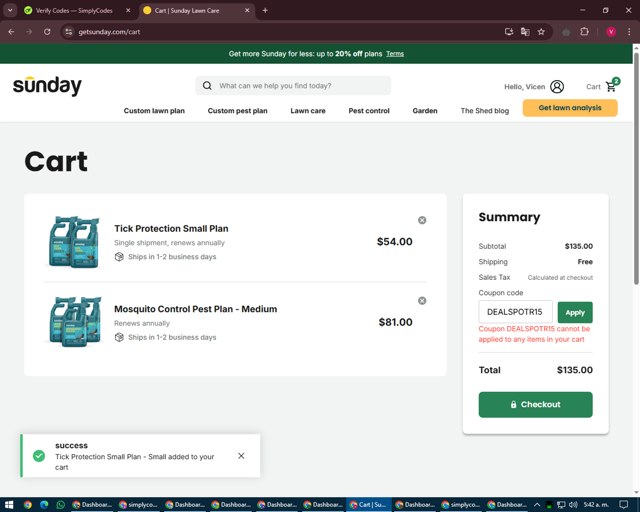Dismiss the success notification
The width and height of the screenshot is (640, 512).
point(241,456)
